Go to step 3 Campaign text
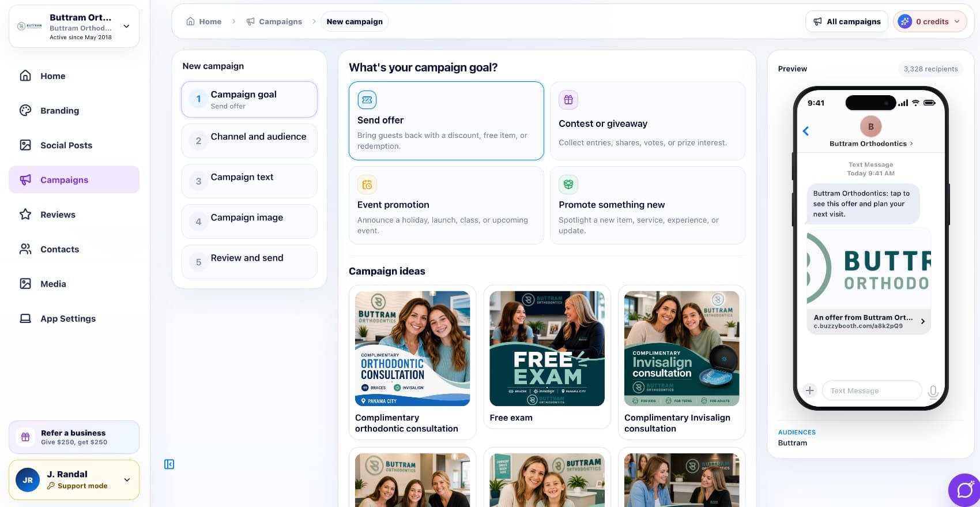The image size is (980, 507). pyautogui.click(x=249, y=181)
